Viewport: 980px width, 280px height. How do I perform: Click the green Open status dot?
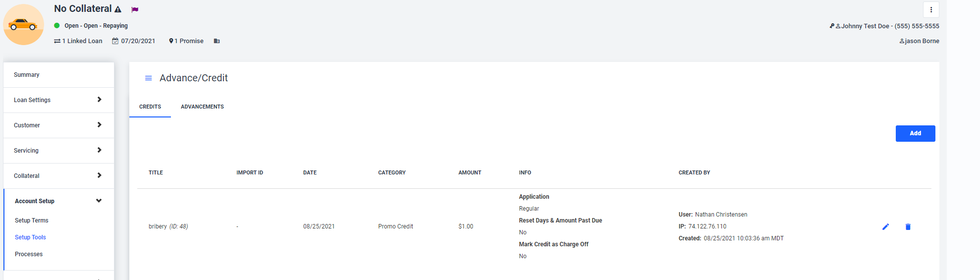pyautogui.click(x=57, y=25)
